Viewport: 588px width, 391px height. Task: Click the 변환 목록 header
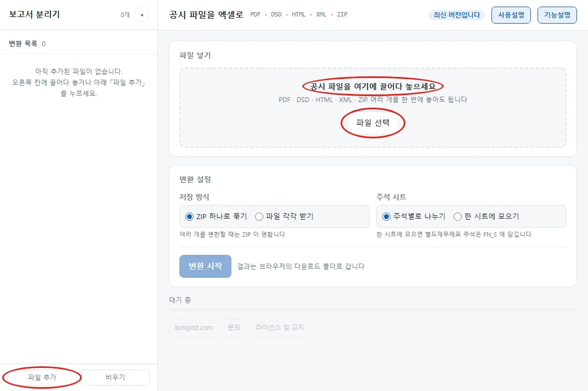click(x=27, y=43)
